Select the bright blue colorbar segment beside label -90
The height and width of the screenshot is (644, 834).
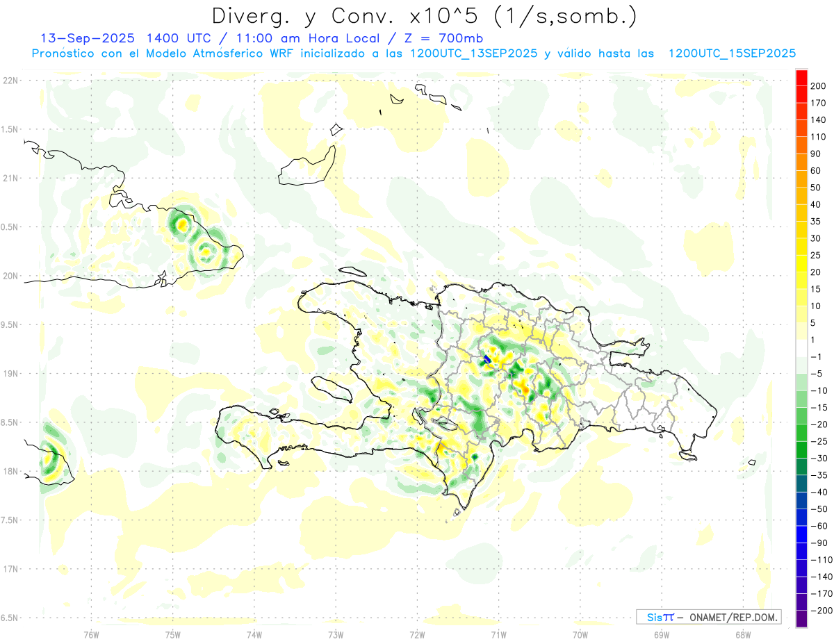pyautogui.click(x=801, y=534)
